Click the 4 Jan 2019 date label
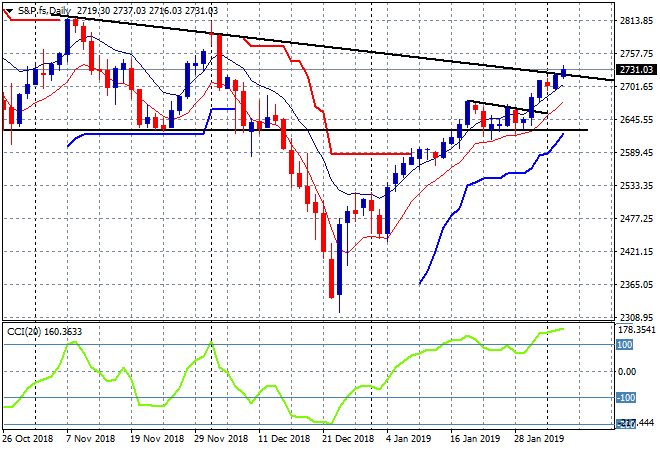Screen dimensions: 660x450 click(x=408, y=439)
